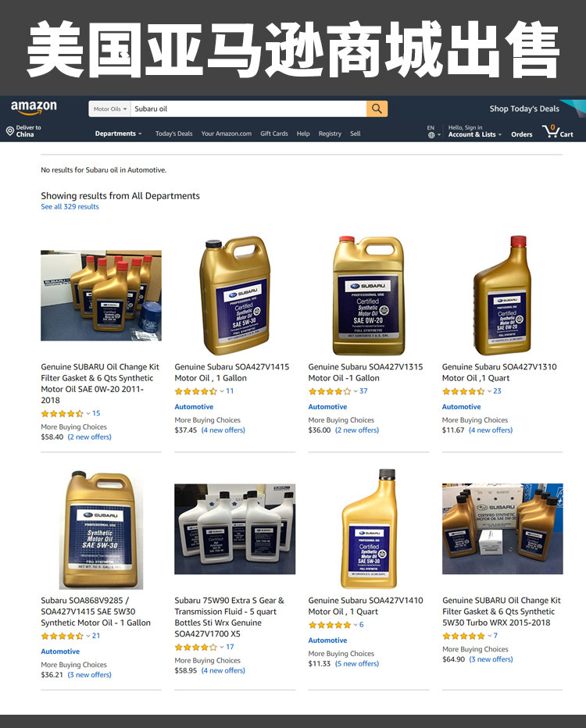
Task: Open the Gift Cards nav item
Action: pos(274,134)
